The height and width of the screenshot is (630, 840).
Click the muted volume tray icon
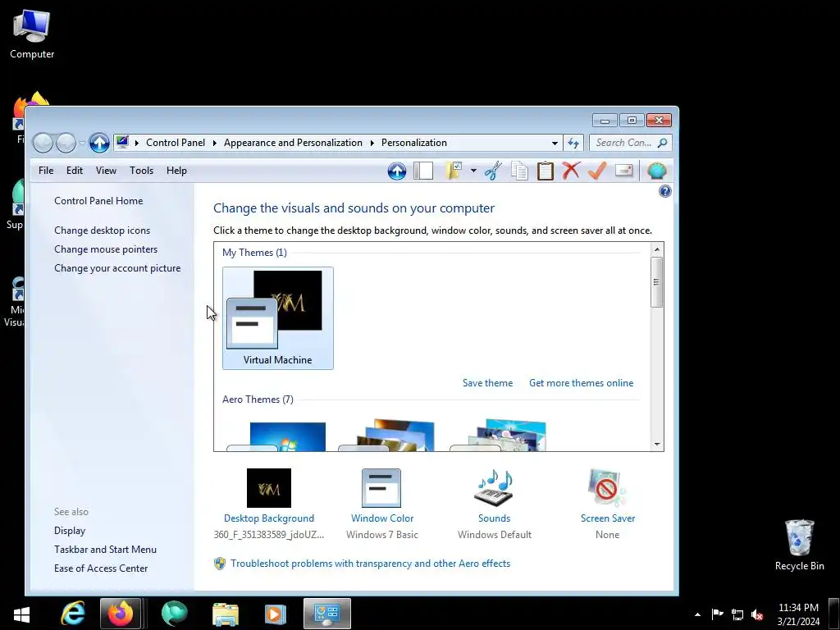(757, 614)
